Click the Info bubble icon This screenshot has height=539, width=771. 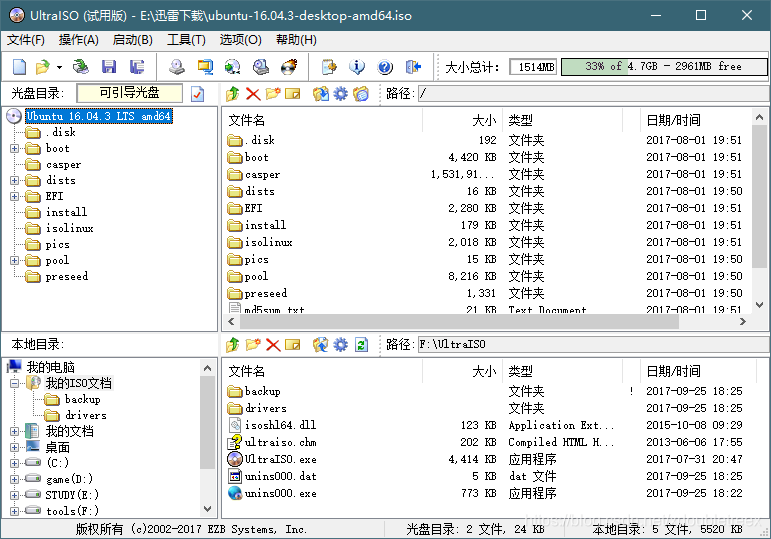(357, 66)
